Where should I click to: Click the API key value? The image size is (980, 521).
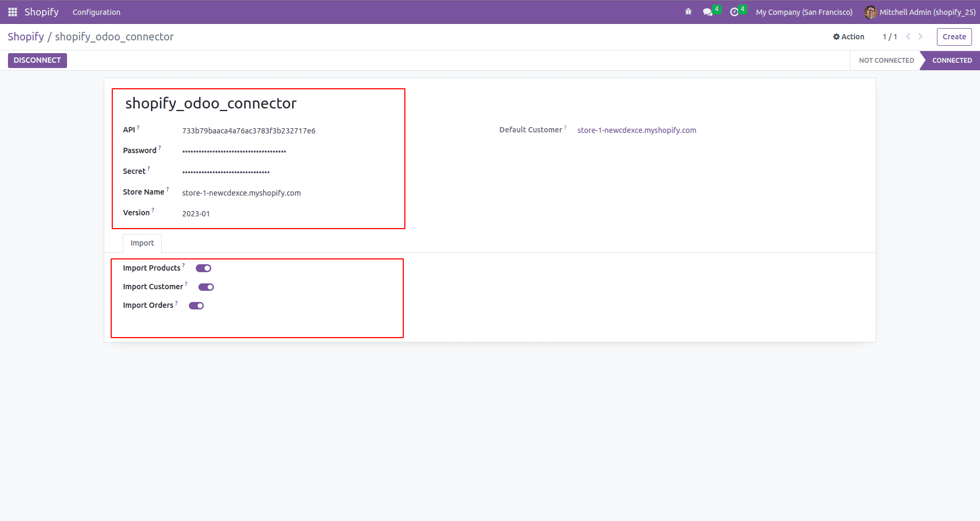(x=248, y=131)
